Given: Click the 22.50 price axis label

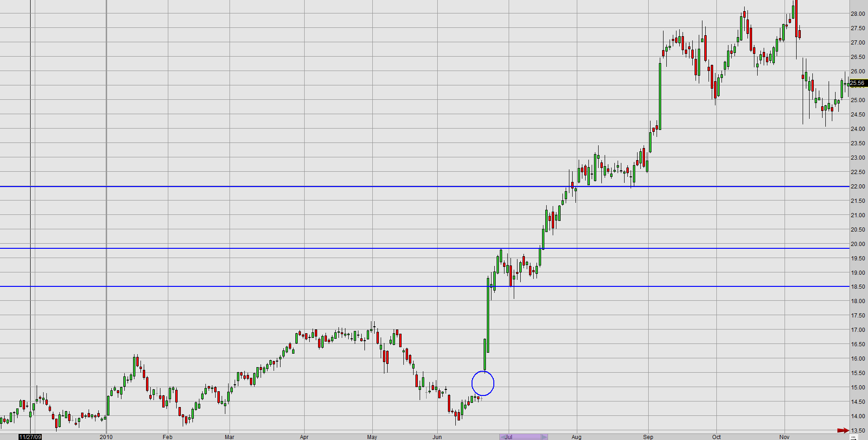Looking at the screenshot, I should pyautogui.click(x=857, y=172).
